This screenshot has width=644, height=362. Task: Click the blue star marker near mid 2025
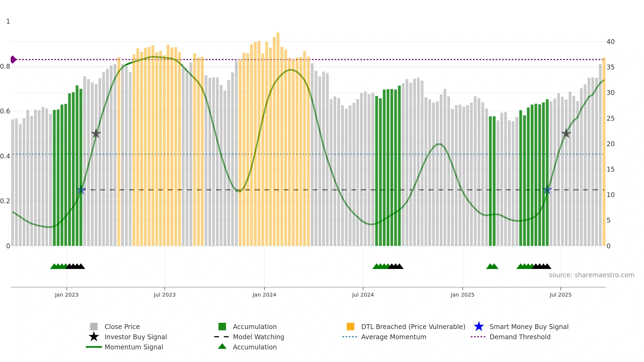[547, 190]
